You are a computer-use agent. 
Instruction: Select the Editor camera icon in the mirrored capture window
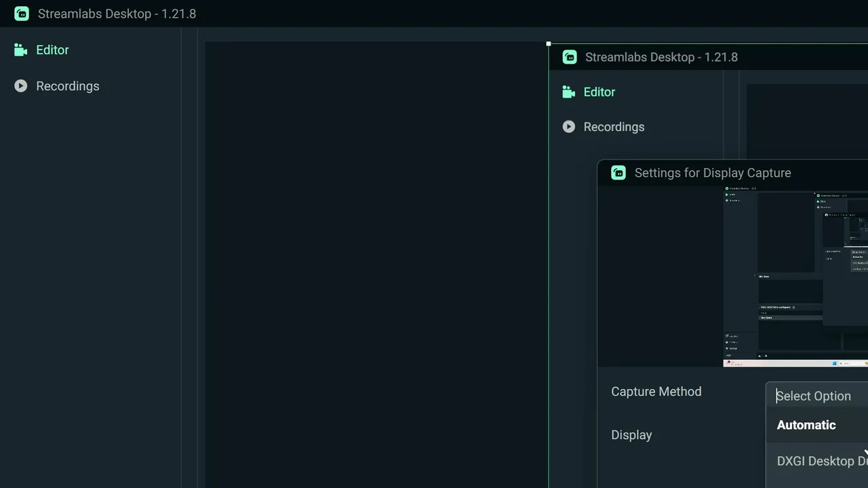(569, 92)
